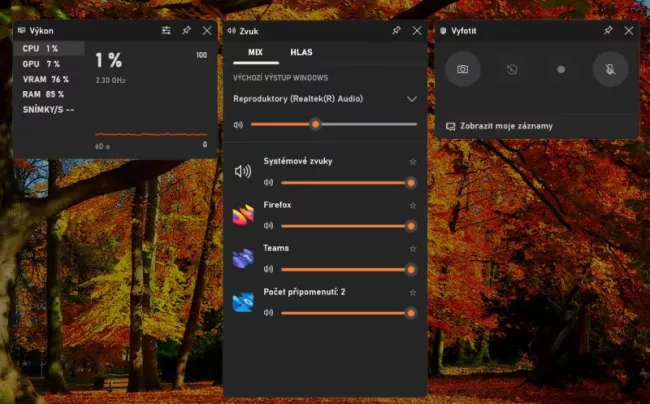This screenshot has width=650, height=404.
Task: Click the Výkon widget title icon
Action: coord(22,31)
